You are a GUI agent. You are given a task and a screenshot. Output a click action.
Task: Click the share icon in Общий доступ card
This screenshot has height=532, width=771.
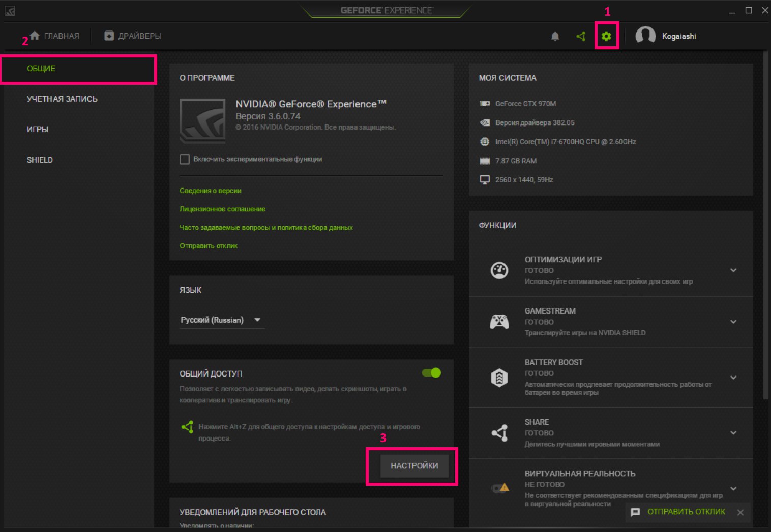187,427
